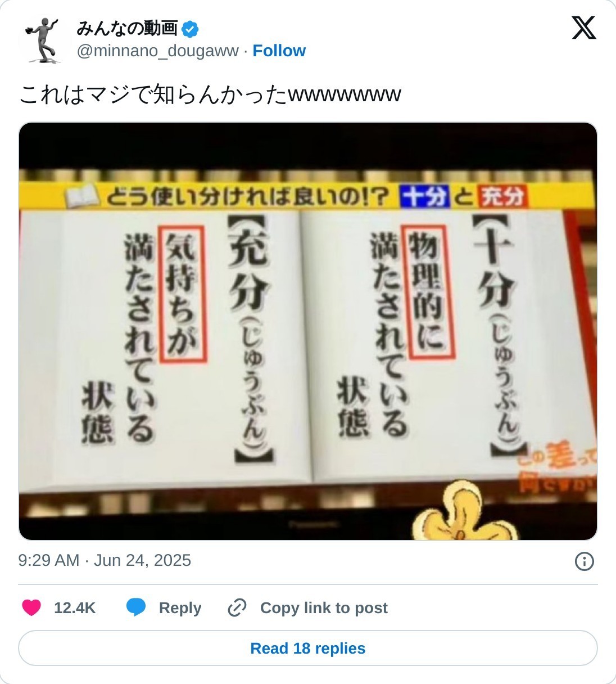Screen dimensions: 616x684
Task: Click the 12.4K likes count
Action: pos(75,608)
